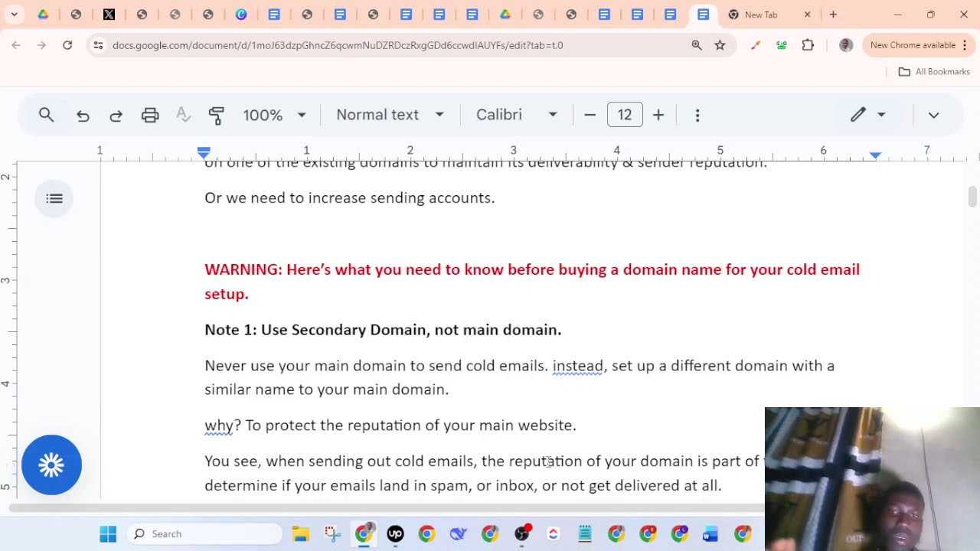
Task: Open File Explorer from the taskbar
Action: 300,534
